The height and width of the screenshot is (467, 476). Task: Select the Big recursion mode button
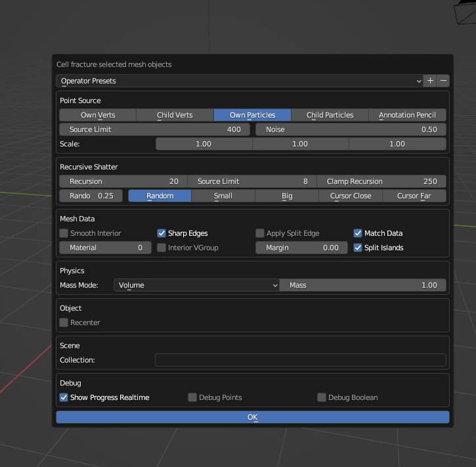click(287, 196)
